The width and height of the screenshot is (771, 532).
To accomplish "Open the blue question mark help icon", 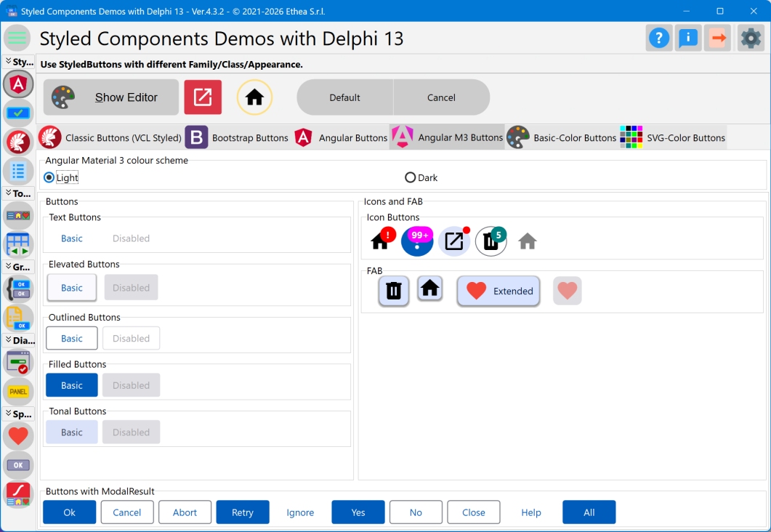I will pos(659,38).
